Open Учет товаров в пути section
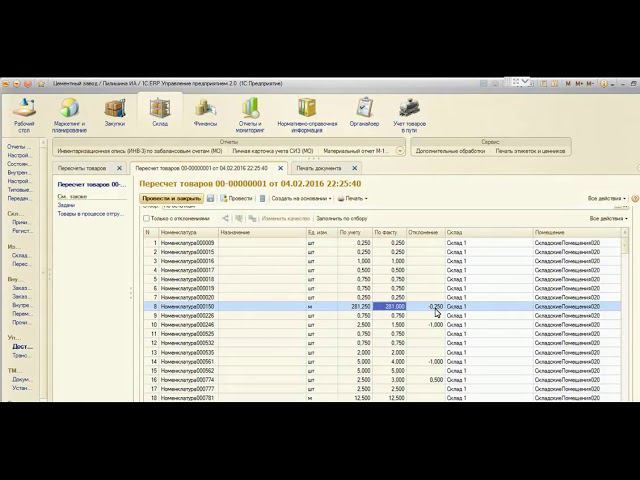This screenshot has width=640, height=480. coord(409,115)
